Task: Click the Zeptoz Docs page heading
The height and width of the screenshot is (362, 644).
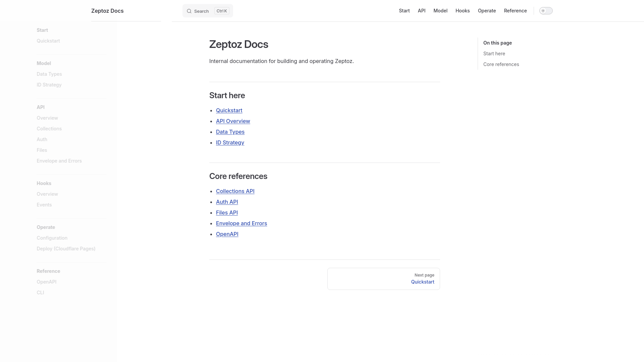Action: point(238,44)
